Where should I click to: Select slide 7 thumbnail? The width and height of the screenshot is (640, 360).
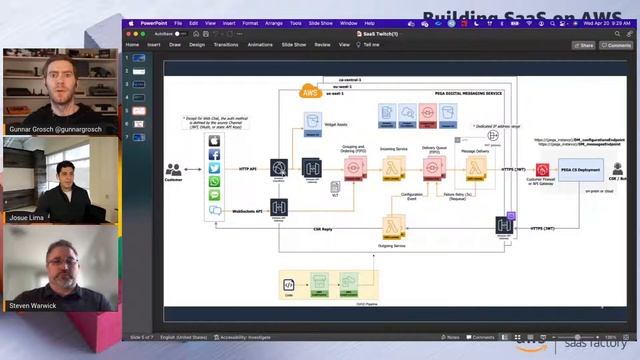139,137
